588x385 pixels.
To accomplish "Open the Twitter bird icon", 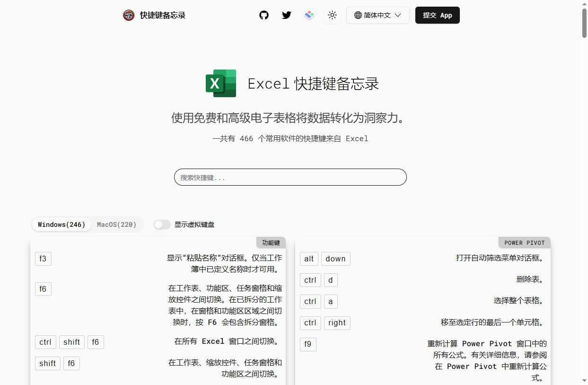I will [286, 15].
